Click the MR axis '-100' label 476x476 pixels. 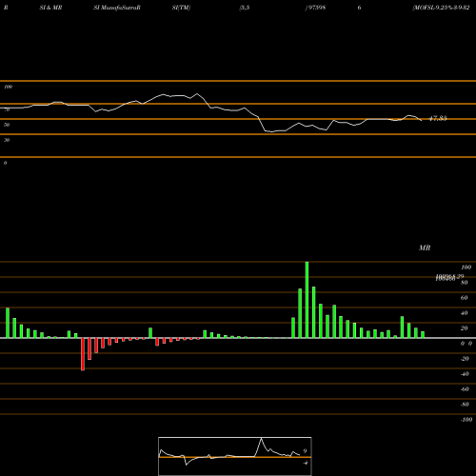[x=466, y=420]
